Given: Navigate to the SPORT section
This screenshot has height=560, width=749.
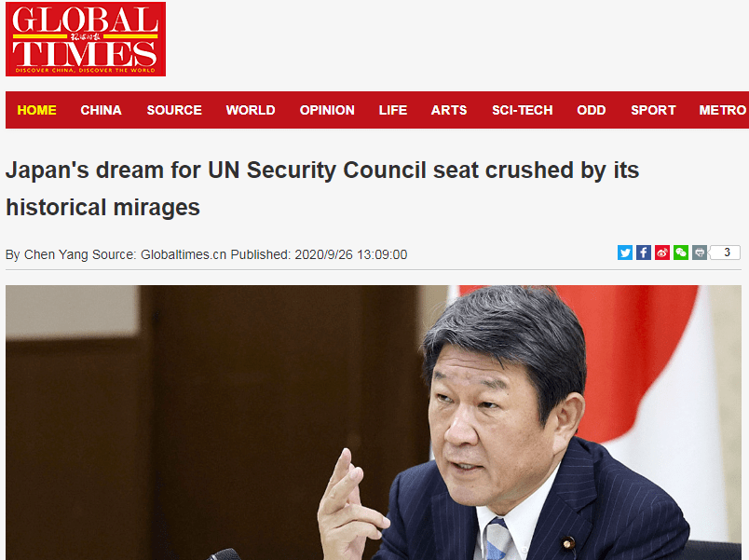Looking at the screenshot, I should tap(653, 110).
